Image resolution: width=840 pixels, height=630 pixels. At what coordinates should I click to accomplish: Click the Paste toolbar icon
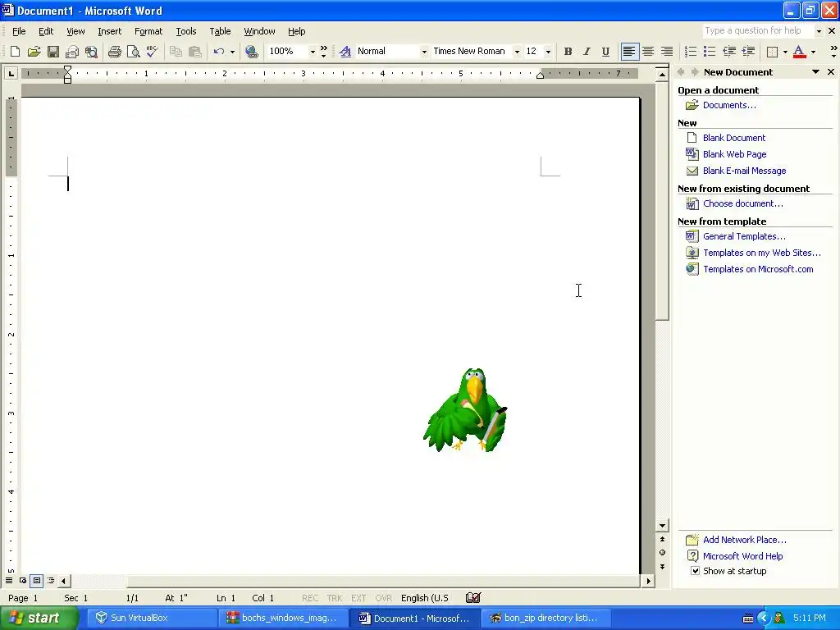click(195, 52)
